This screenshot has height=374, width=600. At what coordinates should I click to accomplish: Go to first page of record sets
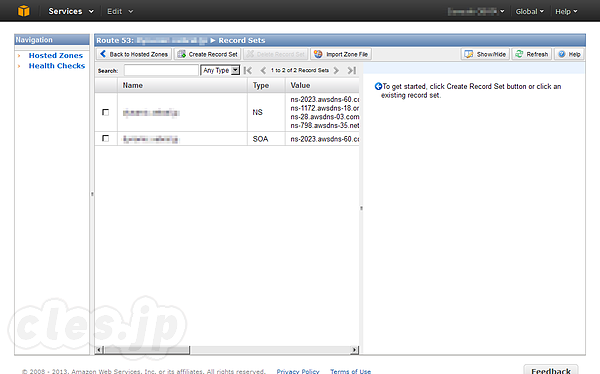[248, 70]
